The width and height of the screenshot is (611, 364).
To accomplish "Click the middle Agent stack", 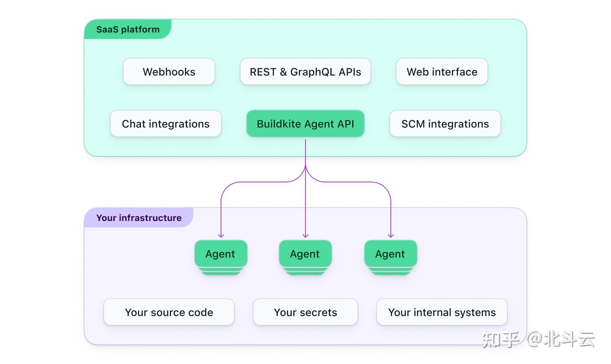I will (x=305, y=258).
